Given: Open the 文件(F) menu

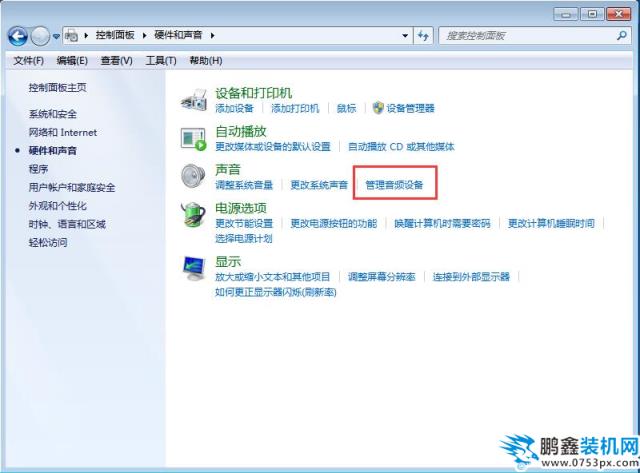Looking at the screenshot, I should (x=28, y=61).
